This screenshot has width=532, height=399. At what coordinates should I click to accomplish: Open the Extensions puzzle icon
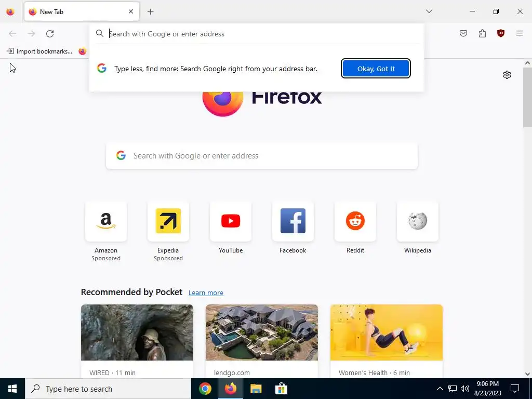click(482, 33)
